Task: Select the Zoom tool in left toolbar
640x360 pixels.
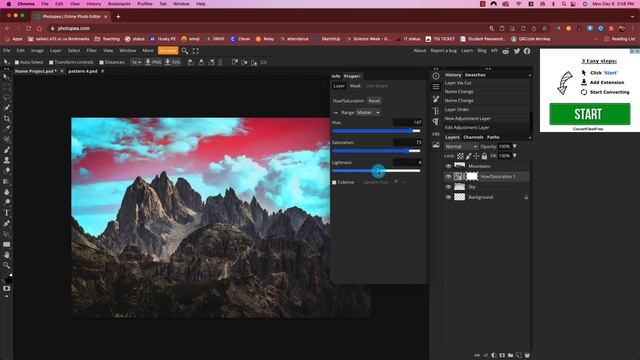Action: [7, 265]
